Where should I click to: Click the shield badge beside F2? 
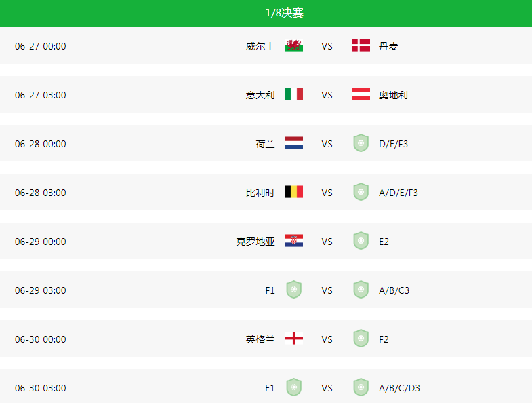(x=361, y=339)
